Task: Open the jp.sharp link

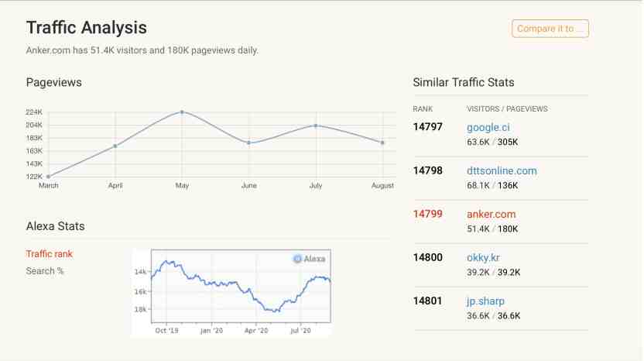Action: [x=485, y=301]
